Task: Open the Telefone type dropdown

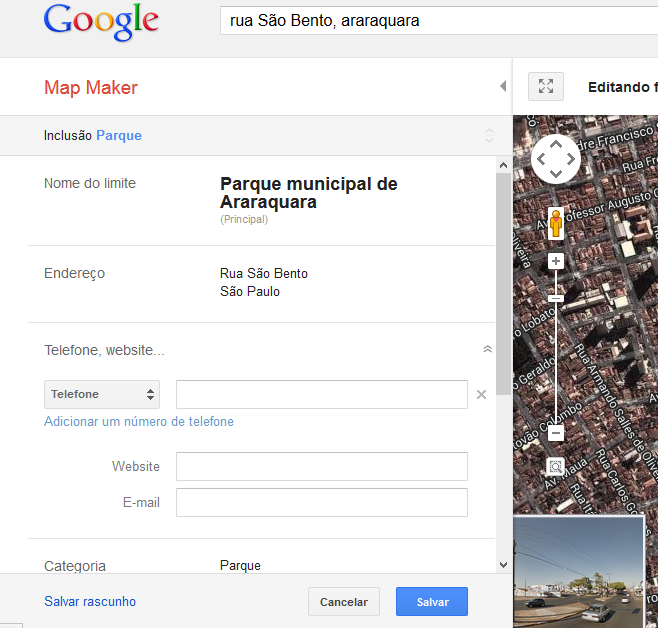Action: coord(102,394)
